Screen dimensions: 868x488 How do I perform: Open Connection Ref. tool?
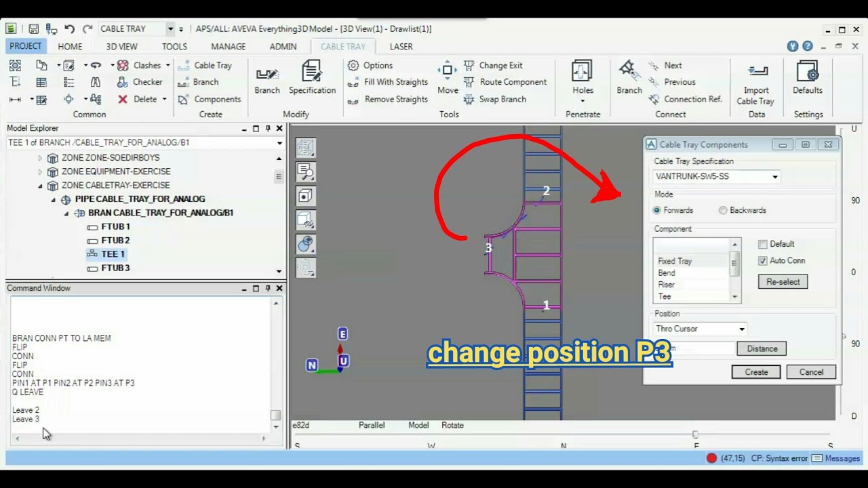click(686, 99)
